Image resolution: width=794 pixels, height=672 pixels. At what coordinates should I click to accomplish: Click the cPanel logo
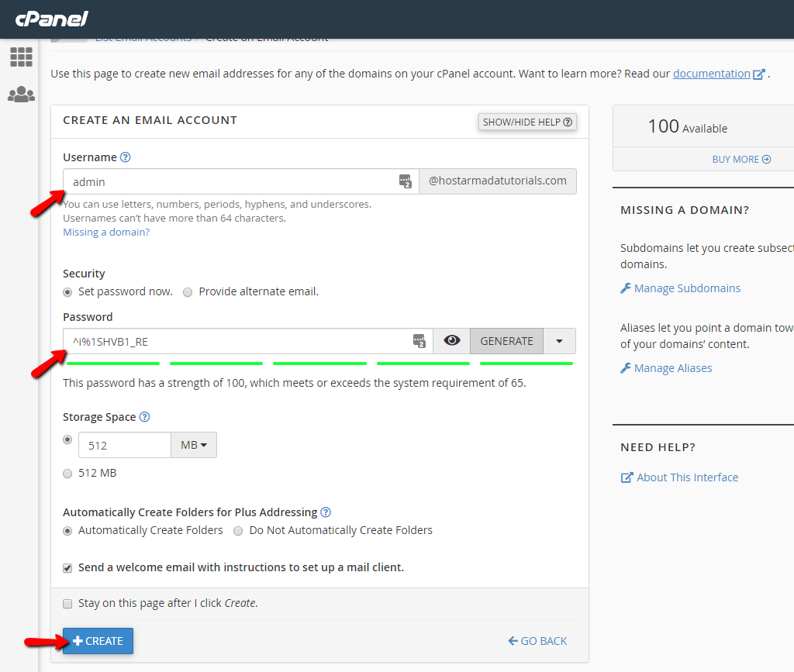(x=52, y=19)
